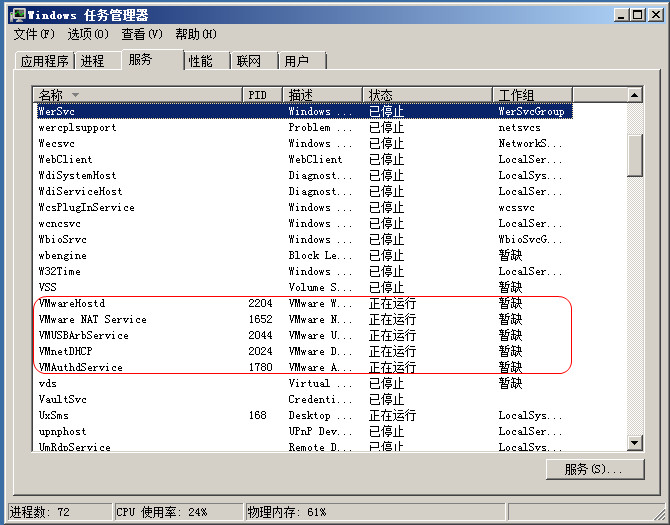The height and width of the screenshot is (525, 670).
Task: Sort services by 名称 column header
Action: pyautogui.click(x=138, y=94)
